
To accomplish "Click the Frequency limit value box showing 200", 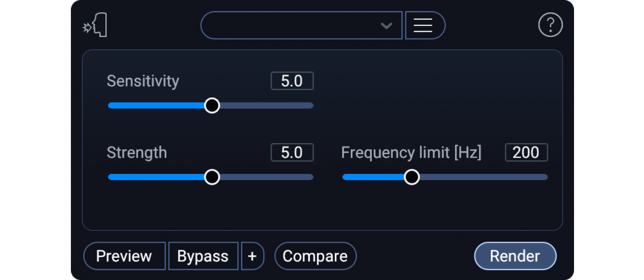I will (526, 152).
